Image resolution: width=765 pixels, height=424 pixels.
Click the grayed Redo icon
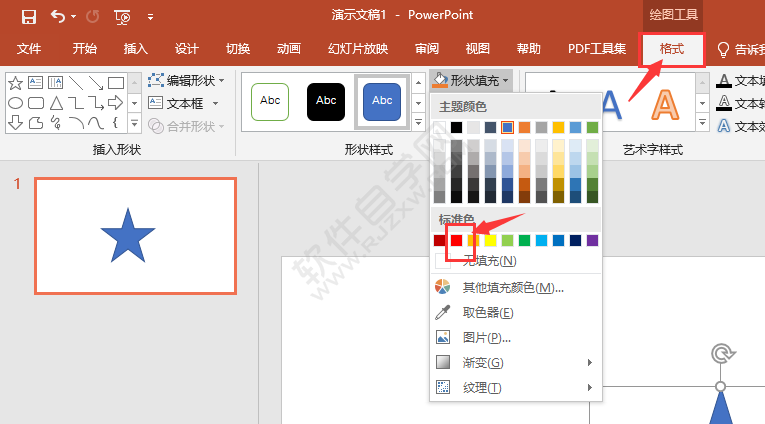pyautogui.click(x=92, y=17)
